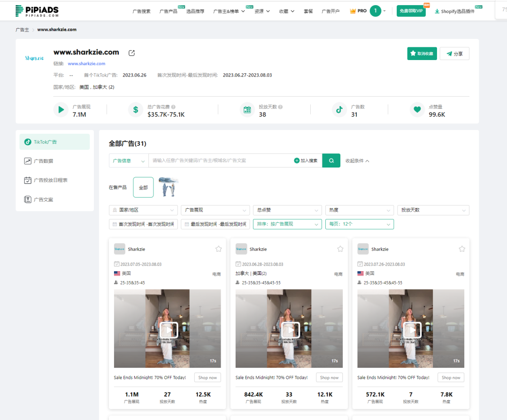Viewport: 507px width, 420px height.
Task: Click the Sharkzie advertiser logo
Action: (34, 58)
